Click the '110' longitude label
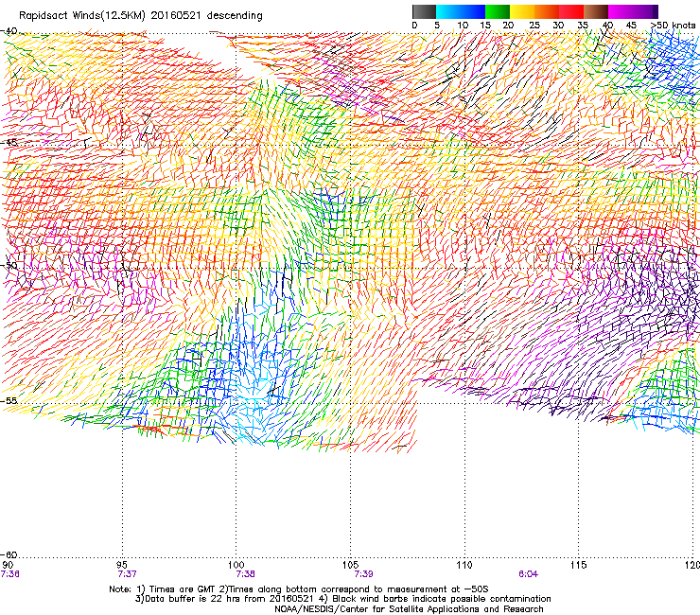 [464, 566]
